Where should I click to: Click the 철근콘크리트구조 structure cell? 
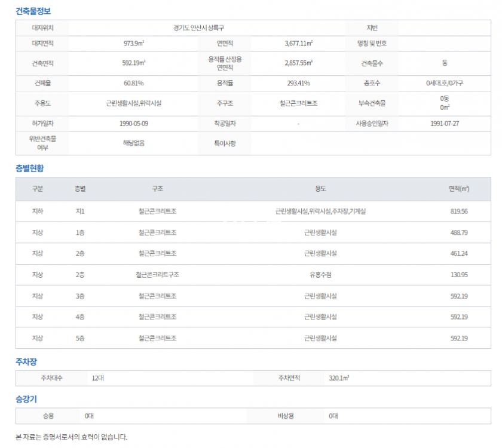click(157, 275)
